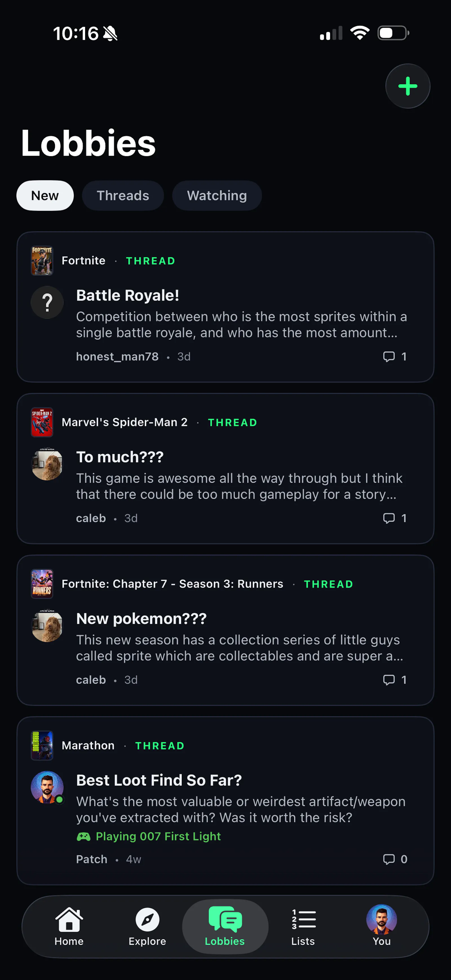The width and height of the screenshot is (451, 980).
Task: Open the Marathon game cover thumbnail
Action: click(42, 745)
